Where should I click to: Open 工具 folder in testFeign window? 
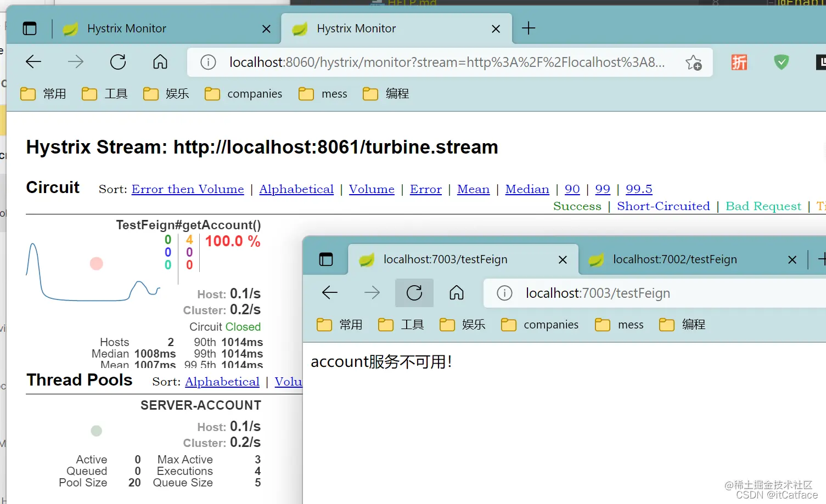click(x=401, y=325)
